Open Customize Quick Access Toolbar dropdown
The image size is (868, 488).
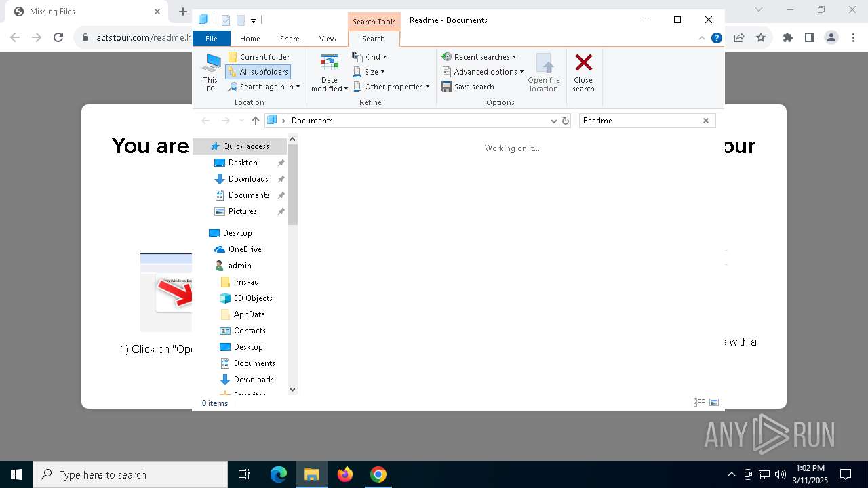click(x=253, y=21)
